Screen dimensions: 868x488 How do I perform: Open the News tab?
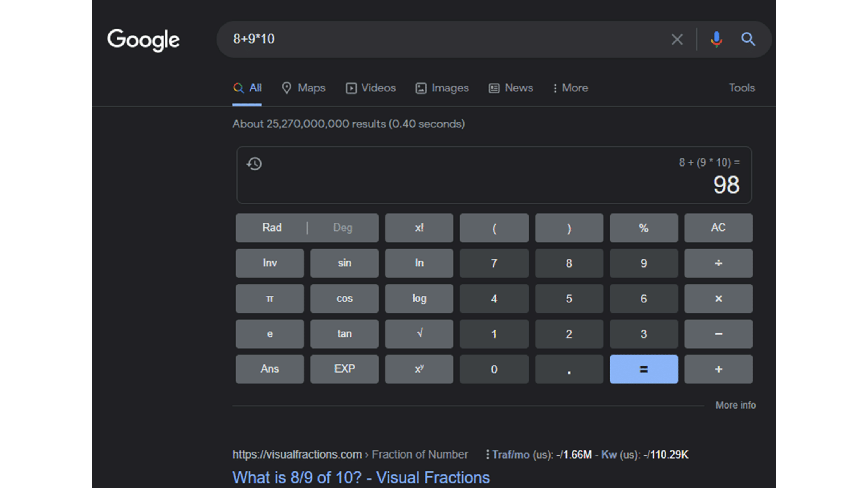click(511, 88)
